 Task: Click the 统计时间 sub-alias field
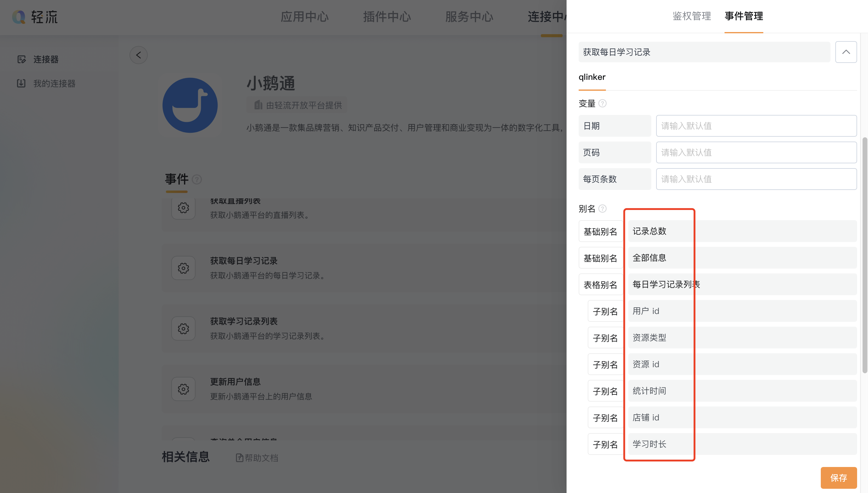742,391
